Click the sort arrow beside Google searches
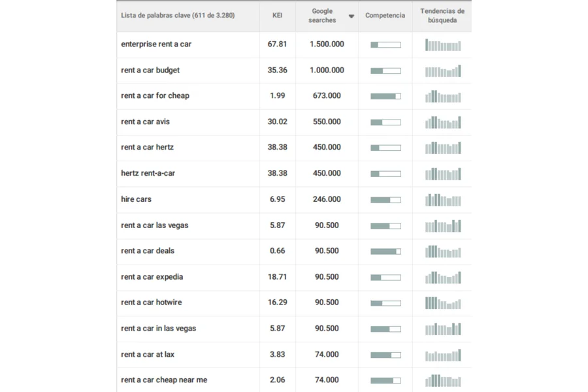This screenshot has height=392, width=588. (x=351, y=16)
